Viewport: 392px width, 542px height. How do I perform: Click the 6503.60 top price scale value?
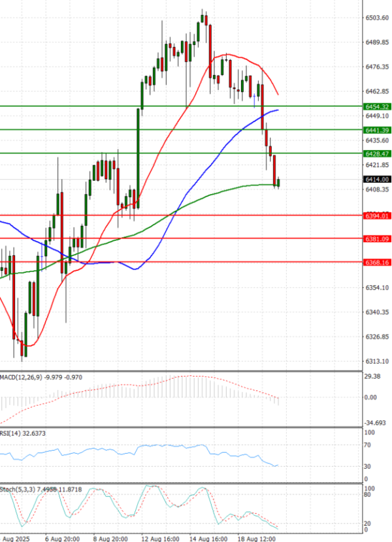click(377, 18)
